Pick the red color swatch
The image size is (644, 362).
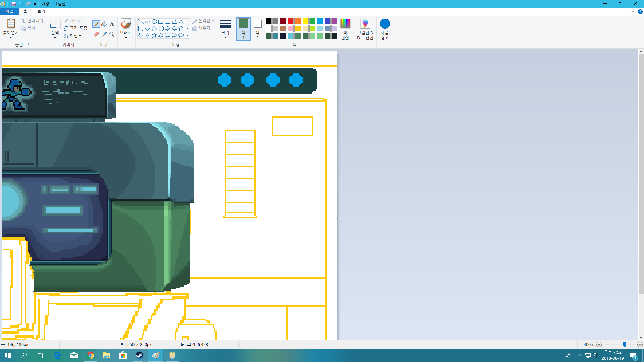coord(290,21)
